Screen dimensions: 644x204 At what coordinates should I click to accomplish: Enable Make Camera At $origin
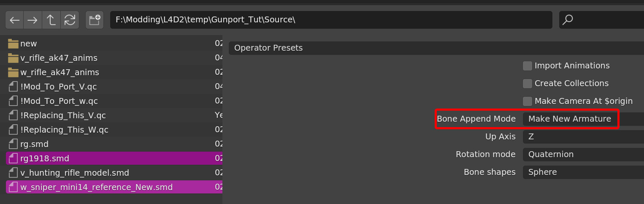528,101
